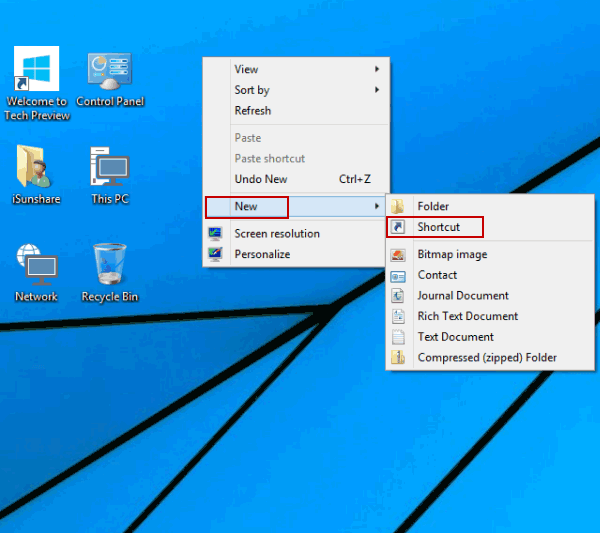
Task: Open the Control Panel desktop icon
Action: point(110,72)
